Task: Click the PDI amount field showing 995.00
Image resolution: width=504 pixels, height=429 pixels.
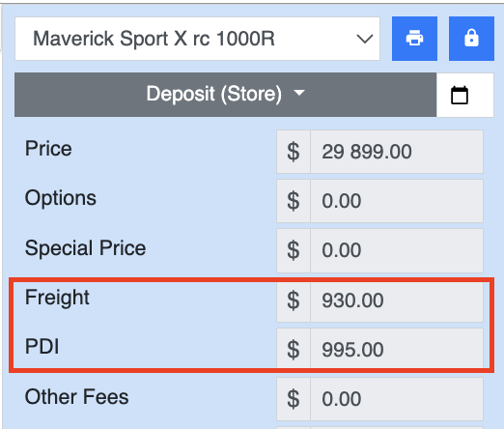Action: 397,350
